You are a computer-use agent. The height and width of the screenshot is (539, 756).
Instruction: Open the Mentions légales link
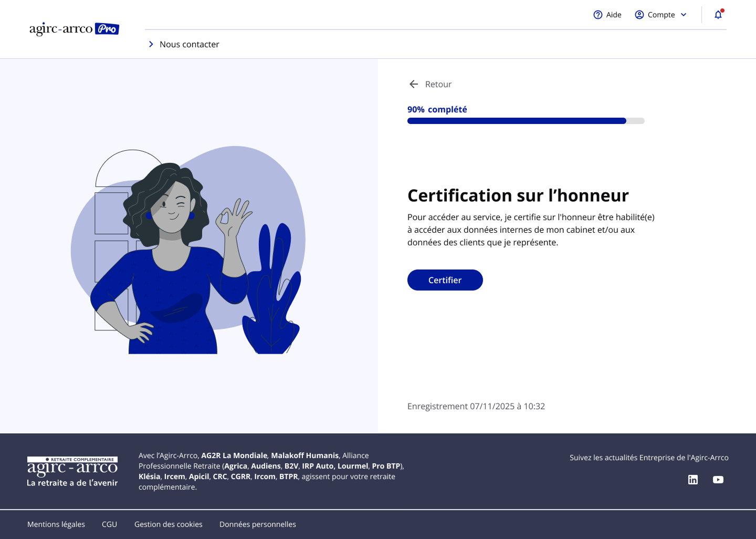pos(56,524)
